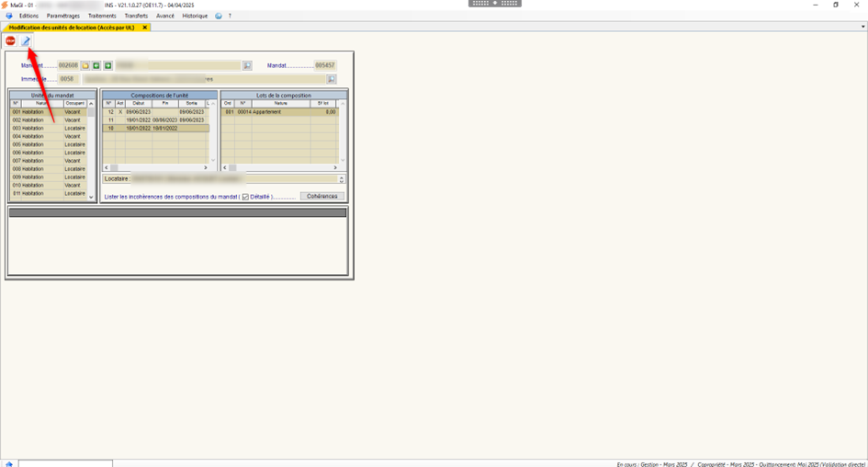Viewport: 868px width, 467px height.
Task: Click the Locataire field spinner arrows
Action: pyautogui.click(x=342, y=179)
